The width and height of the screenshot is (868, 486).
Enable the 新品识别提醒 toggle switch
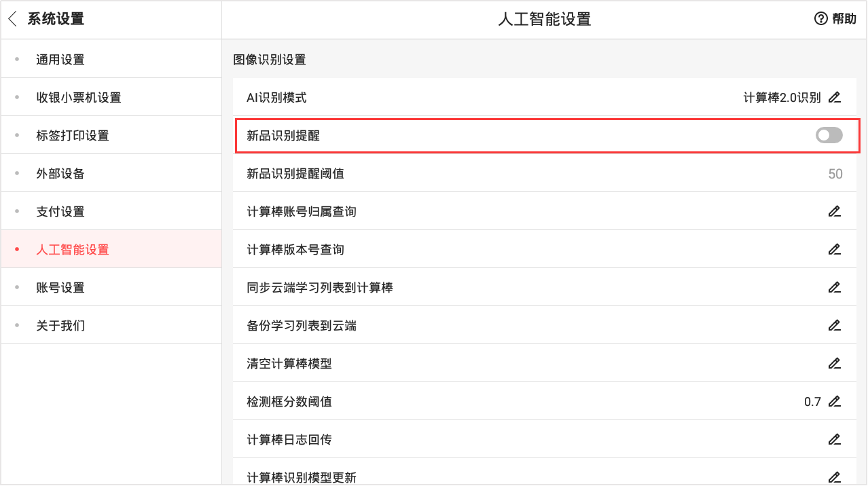pyautogui.click(x=829, y=136)
